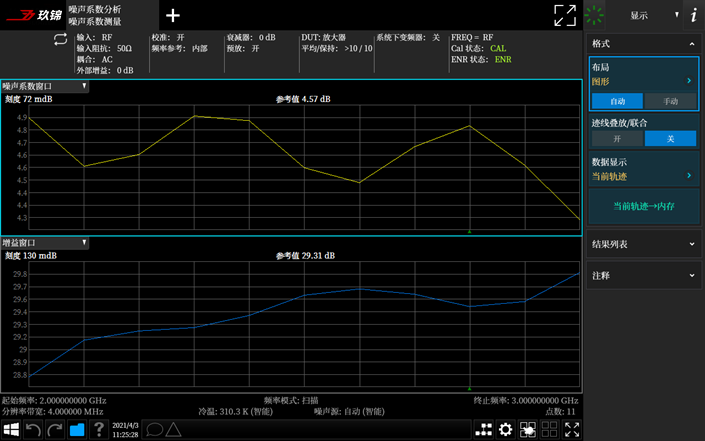Open the 布局 图形 submenu arrow

click(689, 81)
